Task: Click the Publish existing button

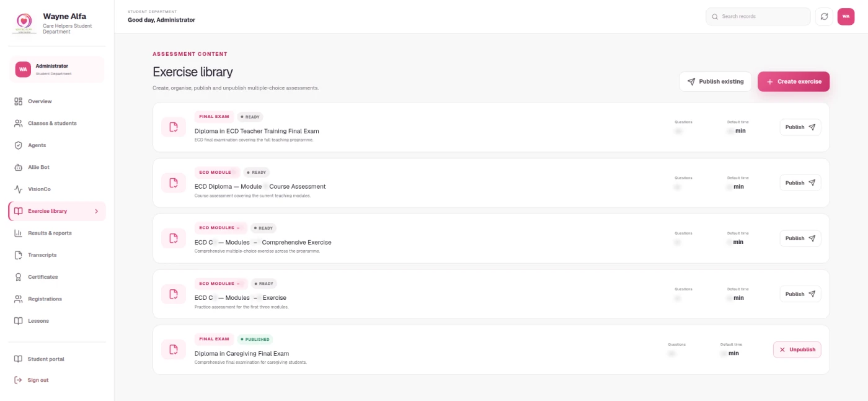Action: (x=715, y=82)
